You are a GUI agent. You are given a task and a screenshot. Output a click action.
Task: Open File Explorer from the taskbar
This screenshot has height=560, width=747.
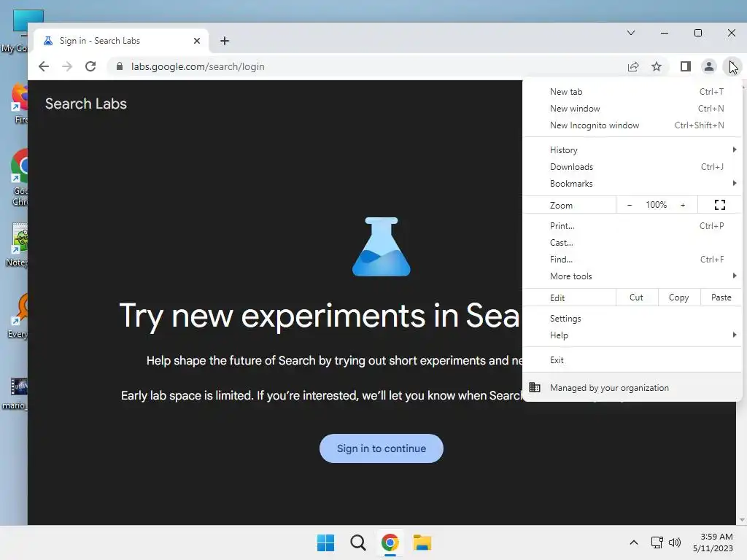(x=422, y=542)
